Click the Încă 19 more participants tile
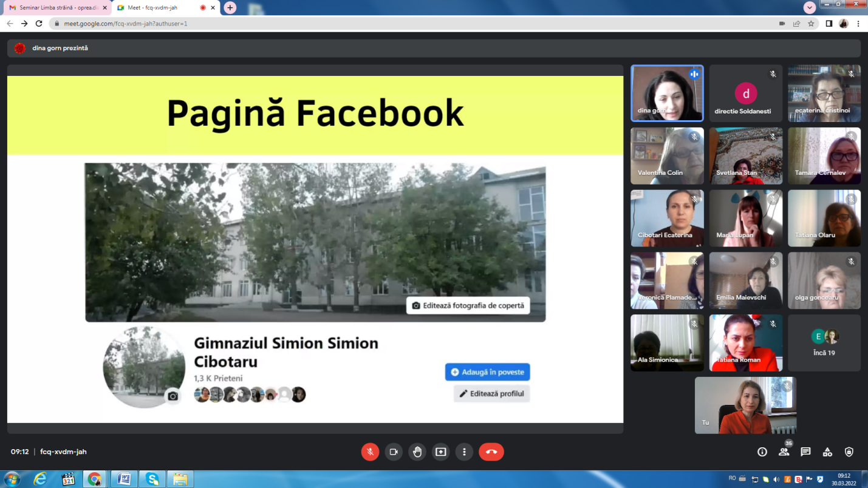 [x=824, y=343]
